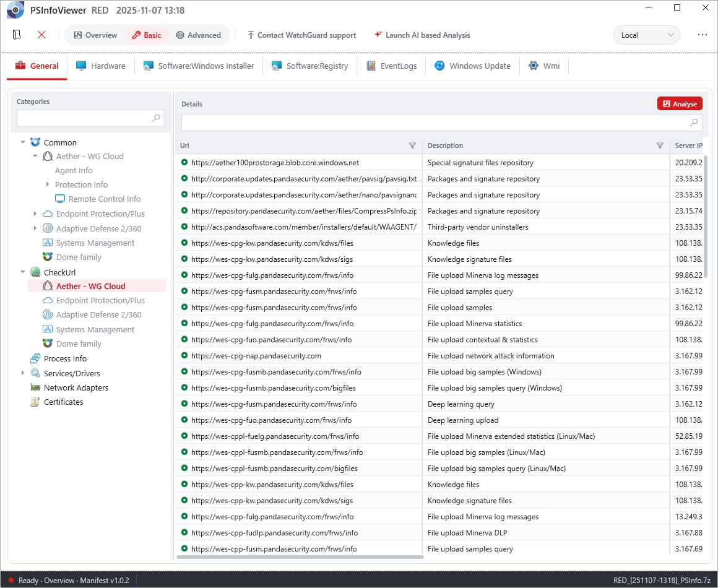Click the Hardware tab monitor icon
The width and height of the screenshot is (718, 588).
[81, 66]
